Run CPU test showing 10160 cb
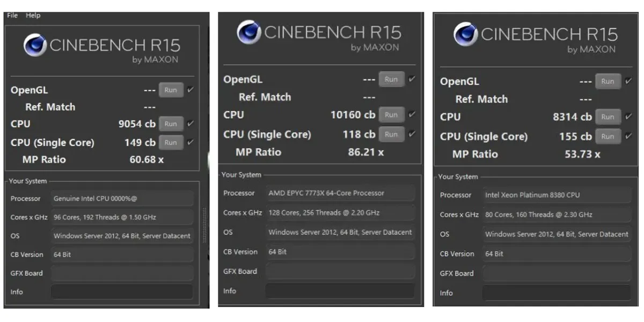The height and width of the screenshot is (322, 644). [x=391, y=115]
